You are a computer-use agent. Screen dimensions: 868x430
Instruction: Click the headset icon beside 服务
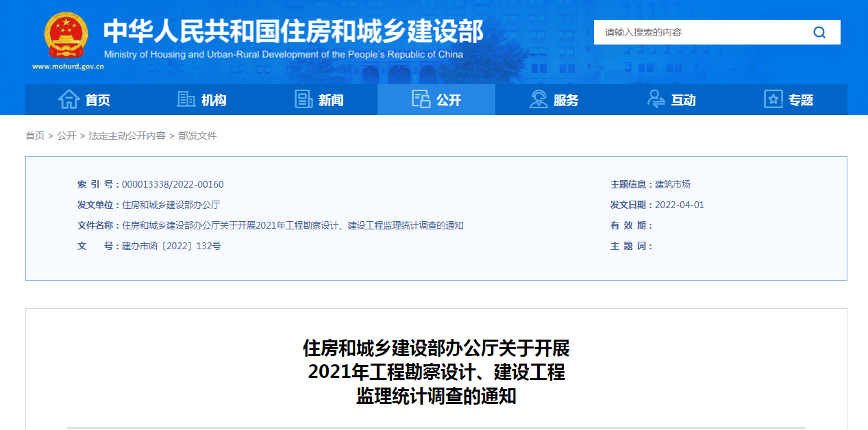pyautogui.click(x=538, y=99)
